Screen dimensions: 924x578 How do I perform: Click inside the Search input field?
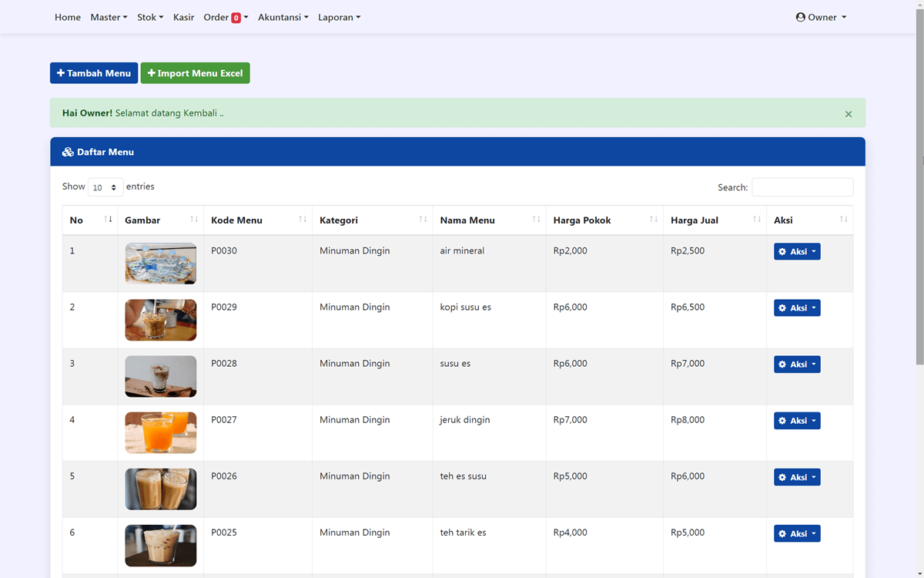pyautogui.click(x=802, y=187)
